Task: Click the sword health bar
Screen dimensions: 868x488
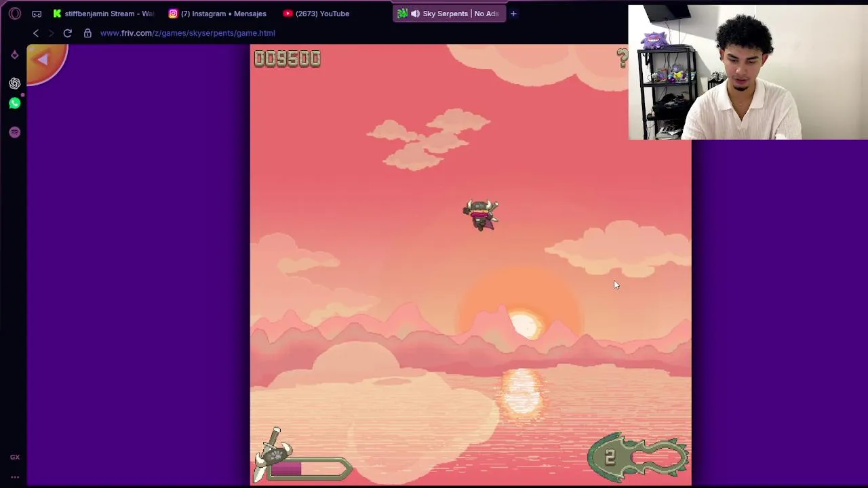Action: pos(302,456)
